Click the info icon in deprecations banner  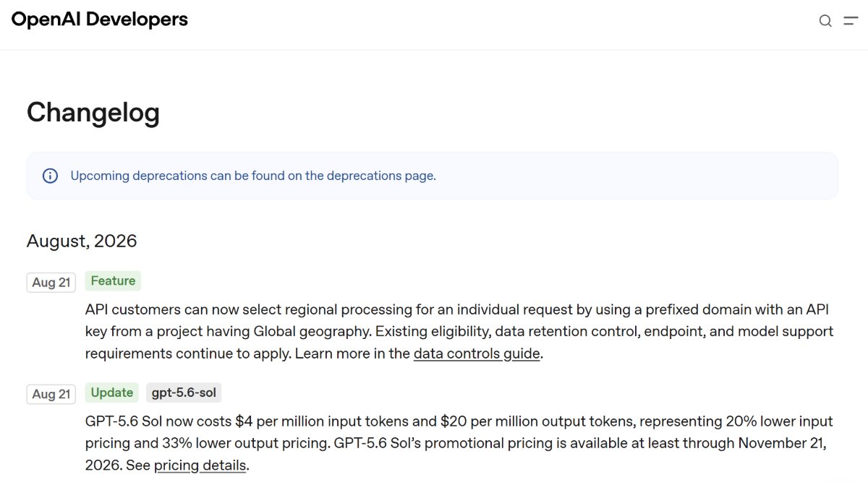point(50,176)
